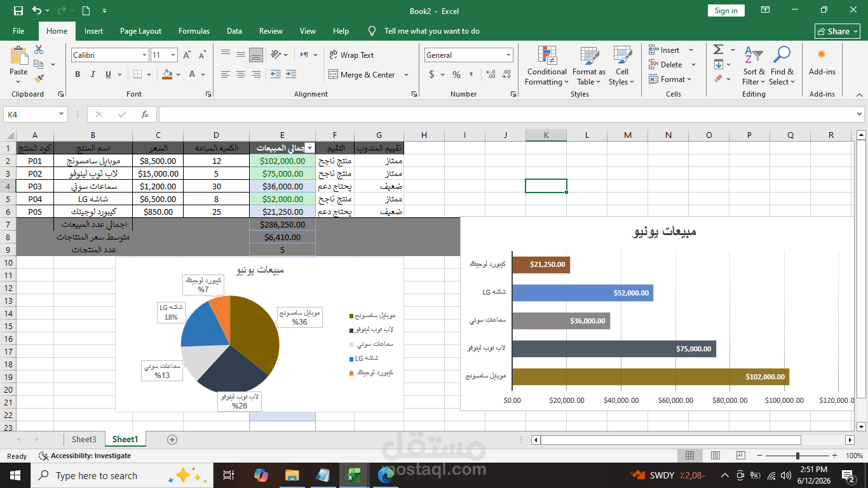Toggle Middle Align vertical alignment
This screenshot has width=868, height=488.
240,55
